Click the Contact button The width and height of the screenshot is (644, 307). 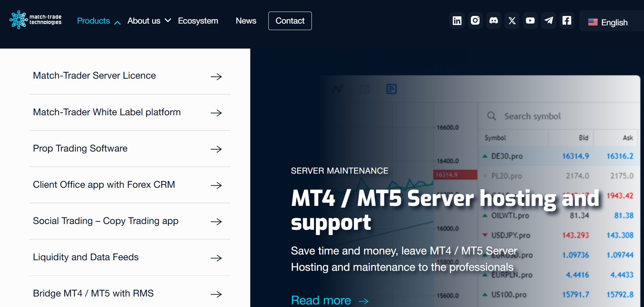point(290,21)
